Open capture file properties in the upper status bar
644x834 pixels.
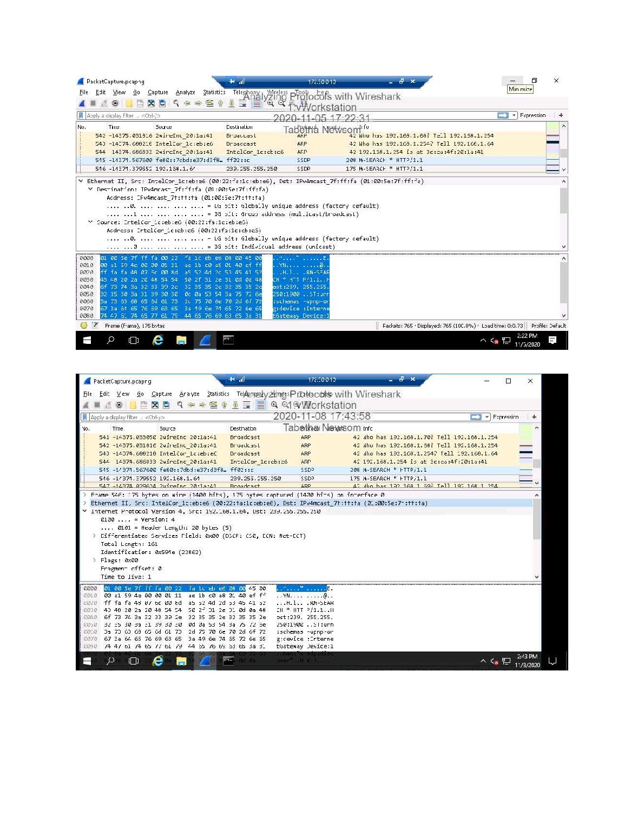(95, 325)
